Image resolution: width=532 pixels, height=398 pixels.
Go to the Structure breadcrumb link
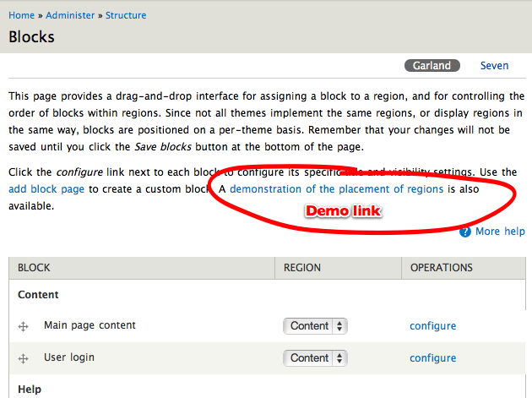[x=126, y=15]
